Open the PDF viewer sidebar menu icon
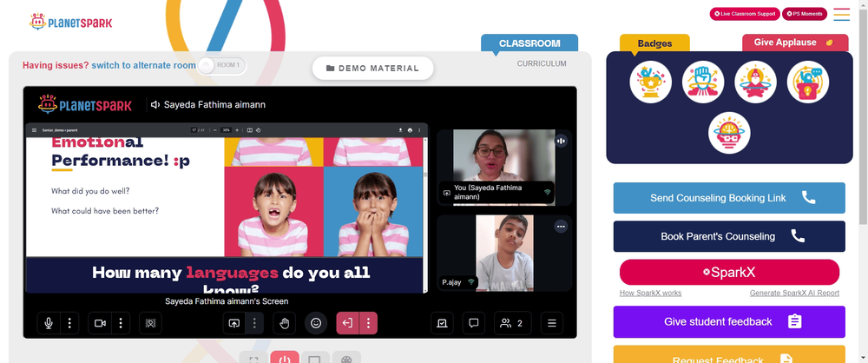868x363 pixels. pyautogui.click(x=35, y=130)
